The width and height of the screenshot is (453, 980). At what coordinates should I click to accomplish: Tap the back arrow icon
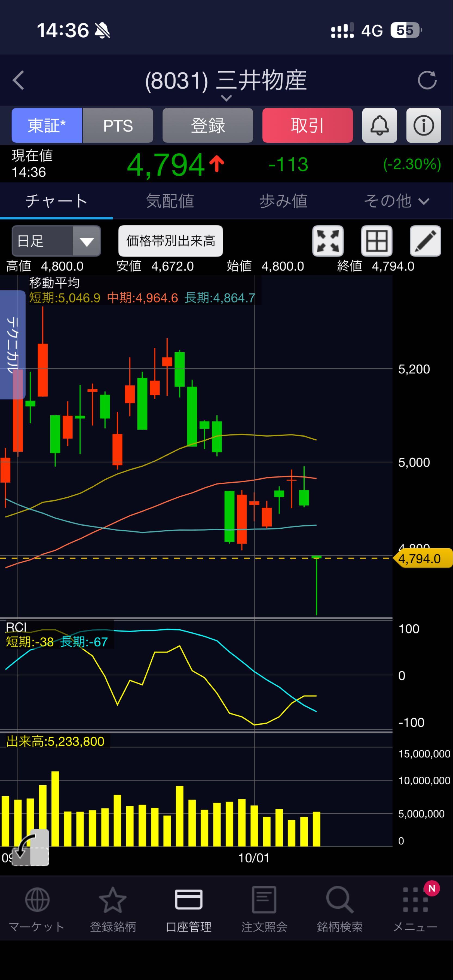coord(18,80)
